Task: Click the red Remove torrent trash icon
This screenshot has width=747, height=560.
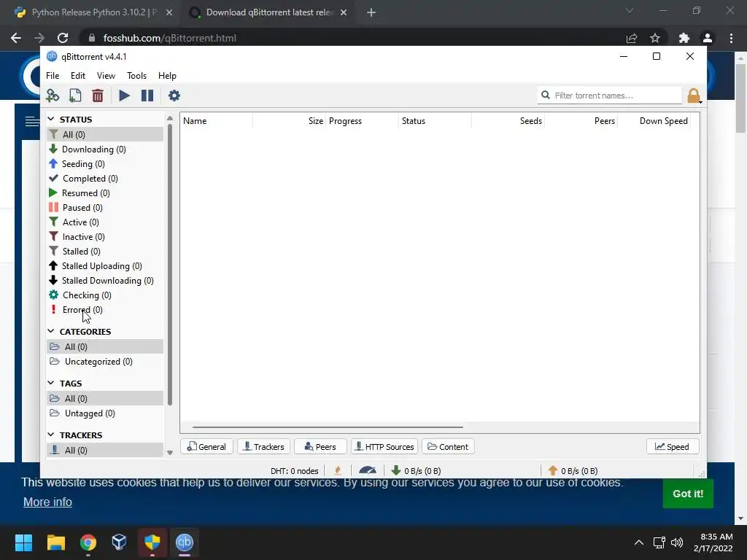Action: point(98,96)
